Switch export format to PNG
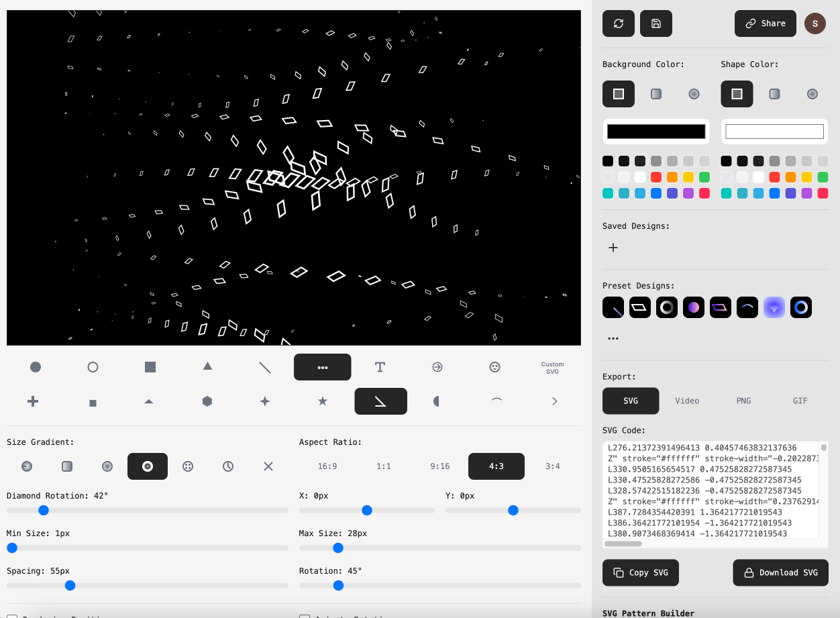 tap(743, 401)
